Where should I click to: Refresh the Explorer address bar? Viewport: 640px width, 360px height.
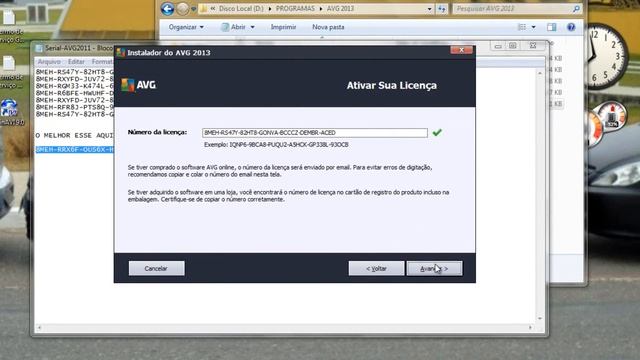442,9
